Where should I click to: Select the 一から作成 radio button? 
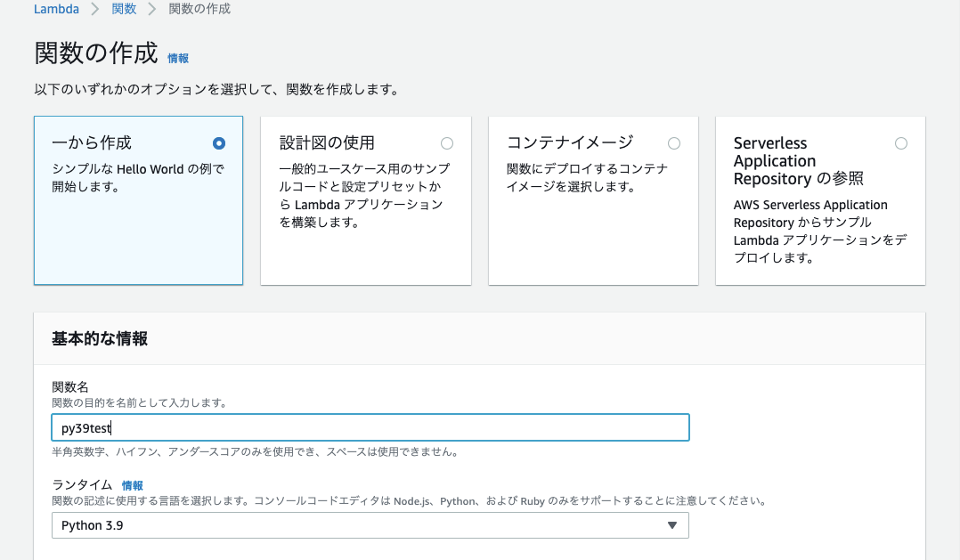click(219, 143)
